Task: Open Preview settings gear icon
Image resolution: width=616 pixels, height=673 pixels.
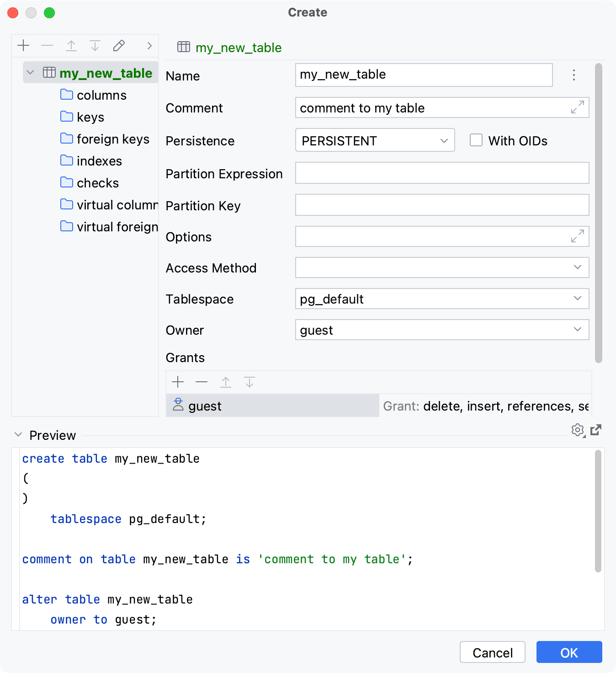Action: coord(578,430)
